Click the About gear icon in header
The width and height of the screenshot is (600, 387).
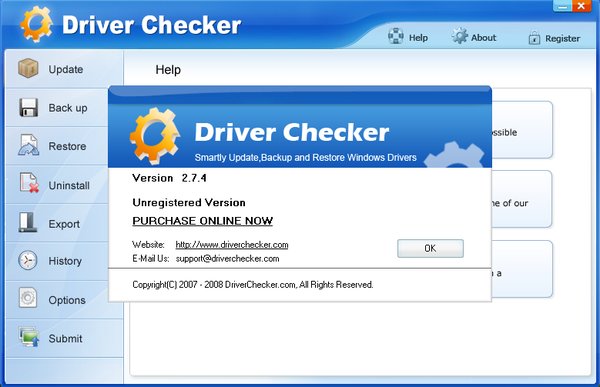click(460, 36)
